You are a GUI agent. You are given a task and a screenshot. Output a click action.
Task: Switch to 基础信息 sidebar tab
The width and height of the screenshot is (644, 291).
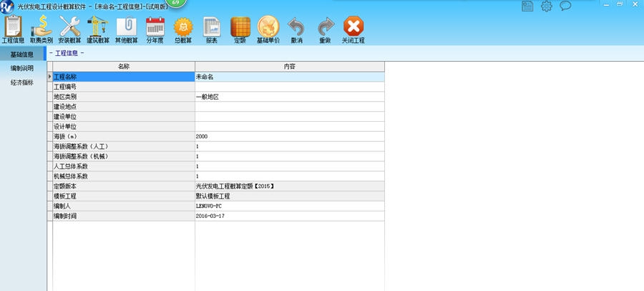click(x=22, y=54)
